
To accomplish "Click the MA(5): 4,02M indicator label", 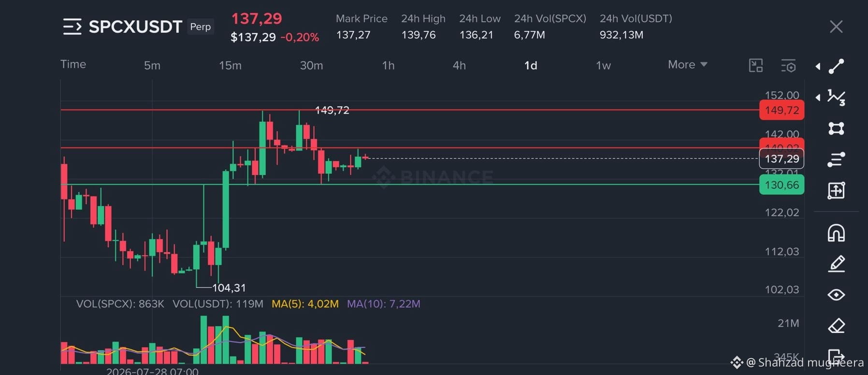I will pos(305,304).
